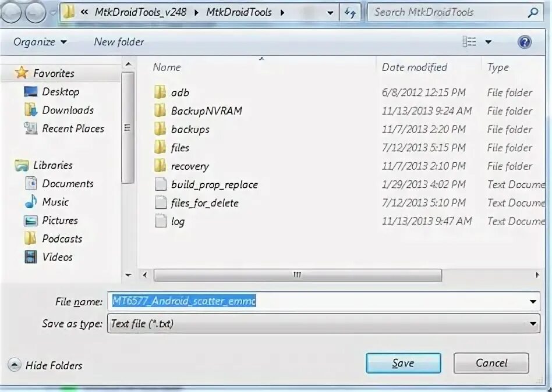Select Recent Places in Favorites
The width and height of the screenshot is (552, 392).
coord(73,129)
